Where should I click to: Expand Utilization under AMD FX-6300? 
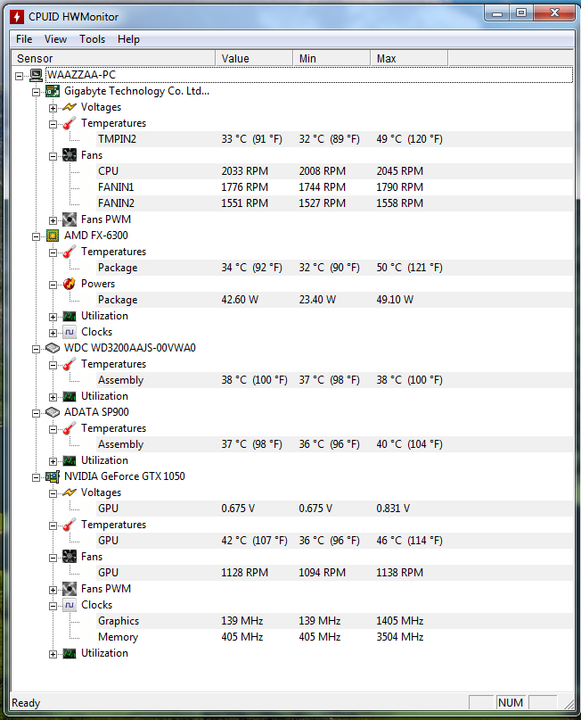point(53,317)
